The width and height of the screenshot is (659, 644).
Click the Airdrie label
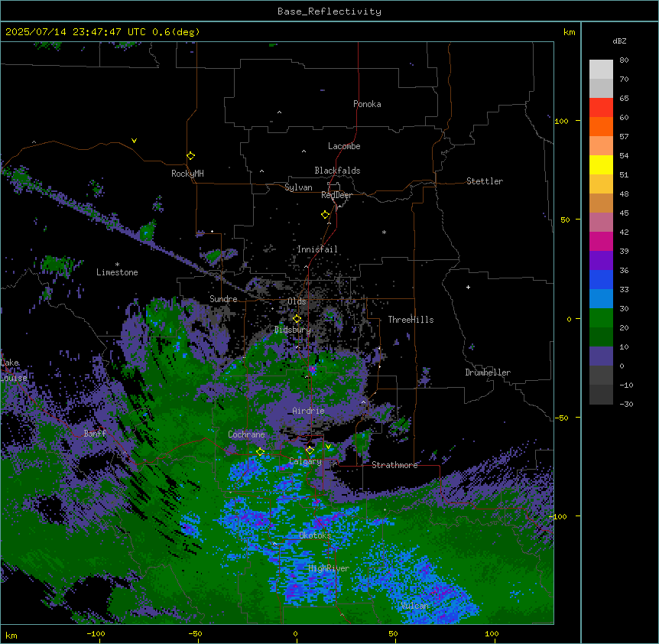point(308,411)
